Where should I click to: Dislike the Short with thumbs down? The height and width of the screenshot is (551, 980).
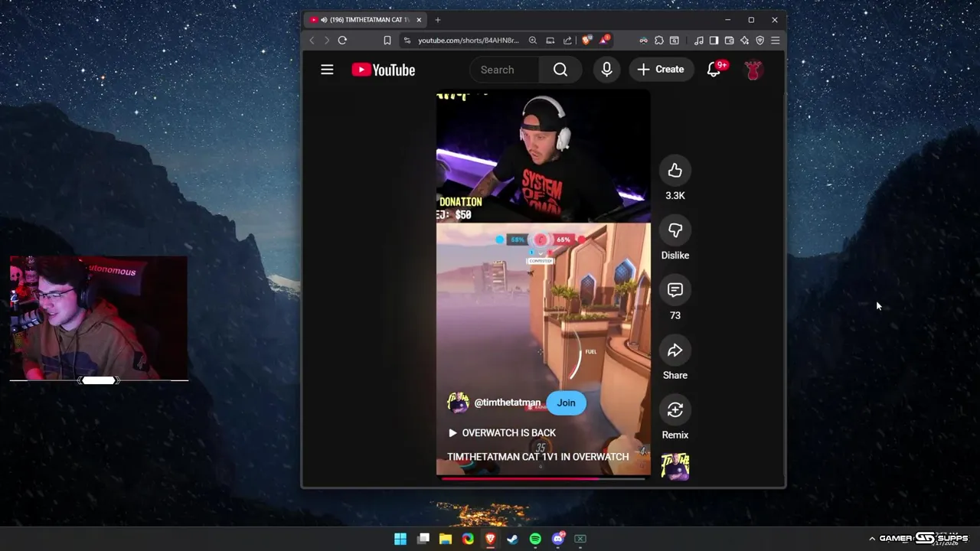[x=675, y=230]
